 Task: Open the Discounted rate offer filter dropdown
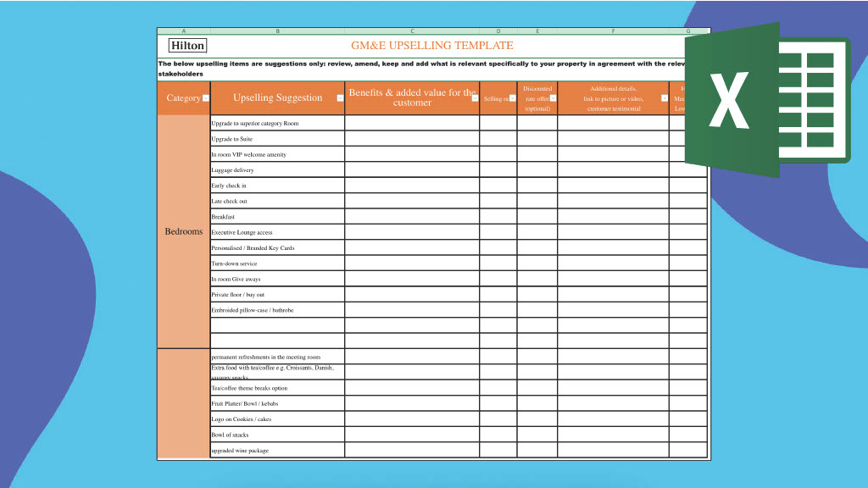(553, 98)
